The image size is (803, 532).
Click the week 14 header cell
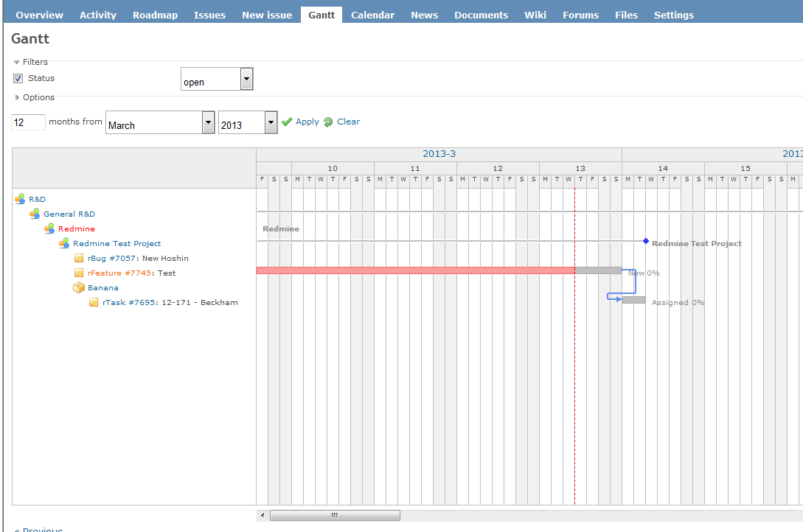click(663, 168)
